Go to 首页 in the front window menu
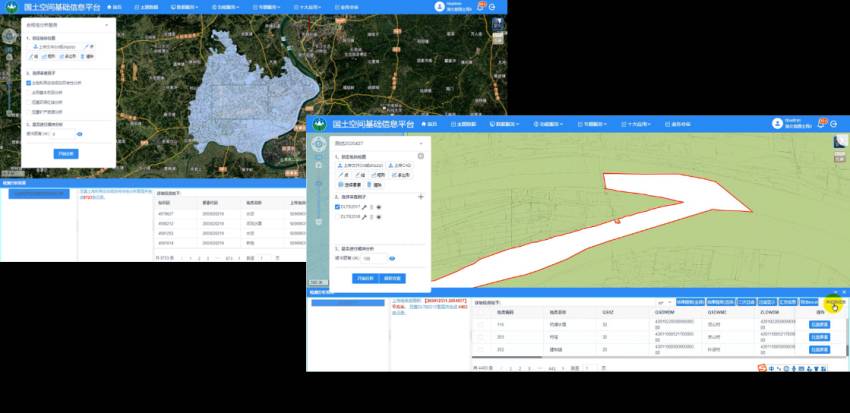Viewport: 850px width, 413px height. coord(429,124)
